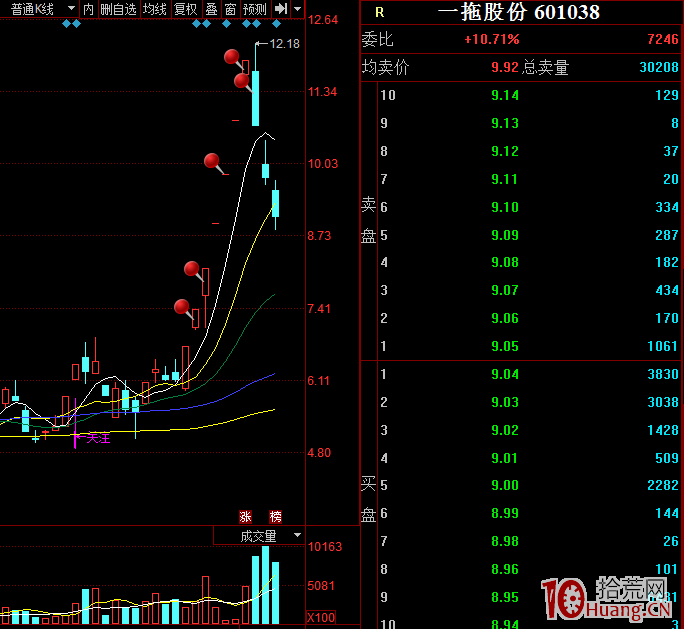Select sell level 2 price 9.06
Image resolution: width=684 pixels, height=629 pixels.
[x=505, y=318]
